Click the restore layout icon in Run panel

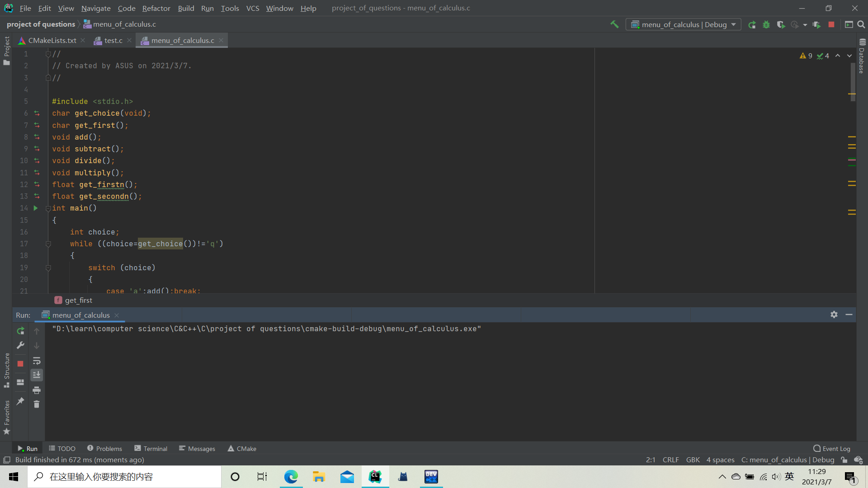20,382
